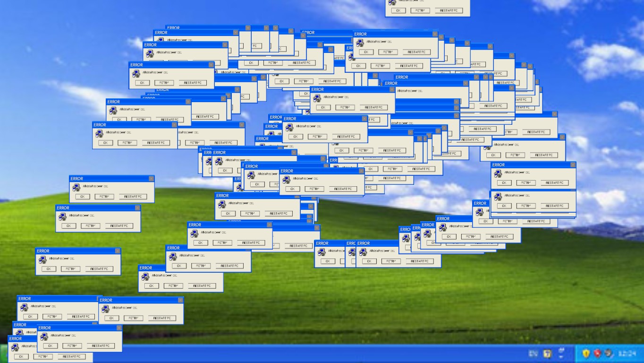
Task: Click OK in dialog cut off at screen top
Action: 398,10
